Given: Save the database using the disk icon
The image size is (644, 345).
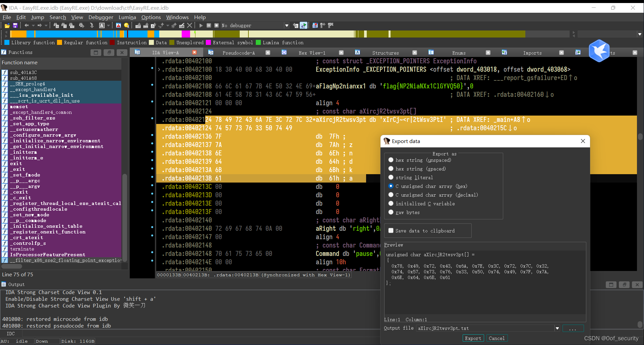Looking at the screenshot, I should pyautogui.click(x=15, y=25).
